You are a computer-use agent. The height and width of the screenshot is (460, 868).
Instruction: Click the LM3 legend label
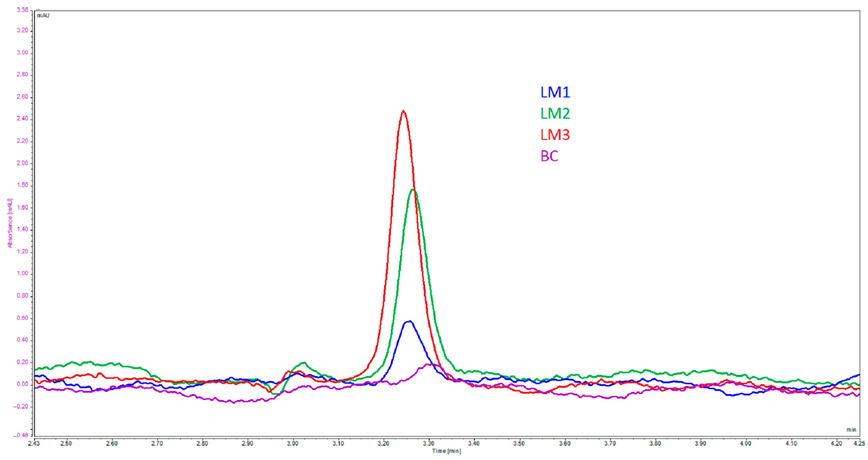(x=555, y=135)
